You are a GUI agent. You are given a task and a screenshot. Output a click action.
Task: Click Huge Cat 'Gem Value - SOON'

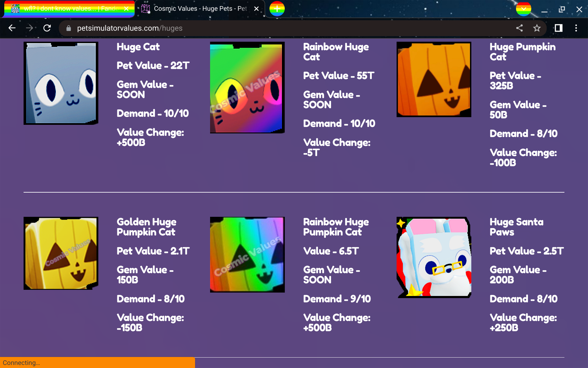pyautogui.click(x=145, y=90)
